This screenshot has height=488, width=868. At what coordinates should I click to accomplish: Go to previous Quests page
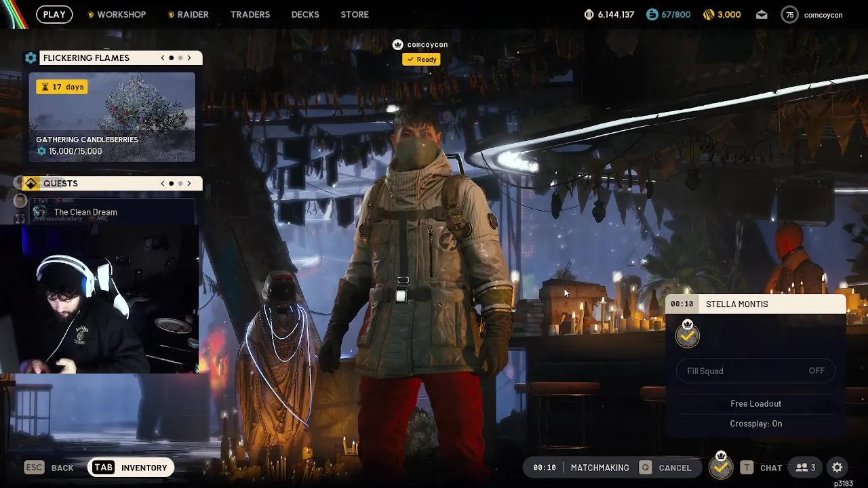click(x=163, y=184)
